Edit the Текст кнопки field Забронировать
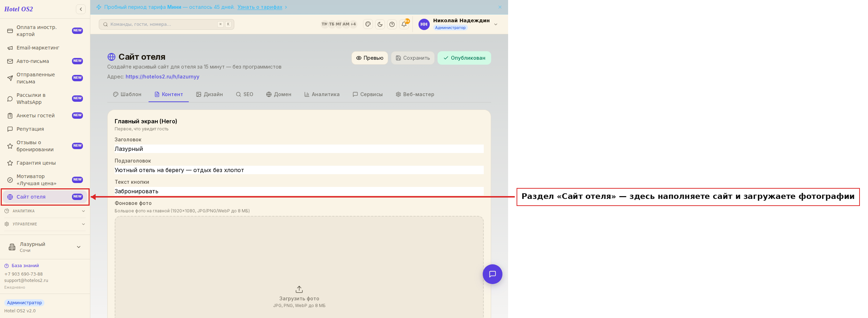Viewport: 868px width, 318px height. (299, 191)
